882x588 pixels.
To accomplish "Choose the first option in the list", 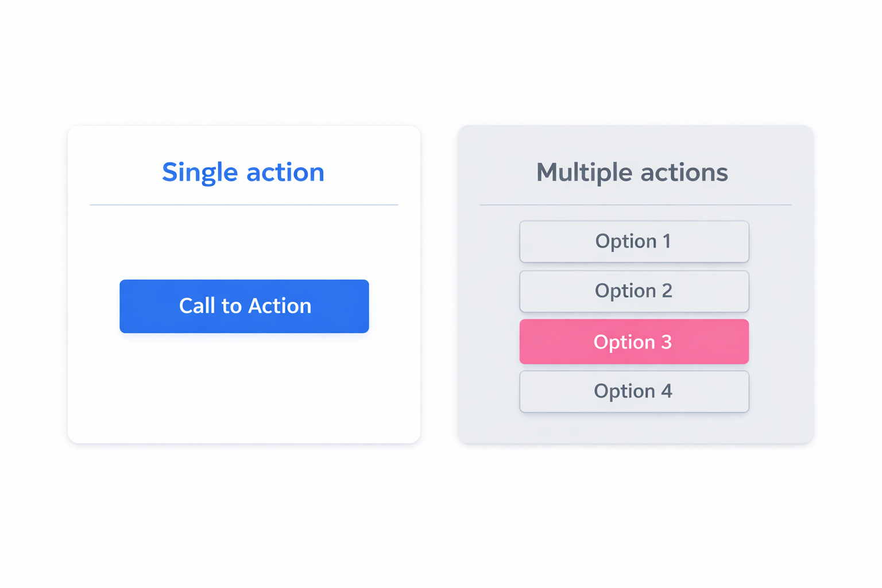I will point(633,241).
